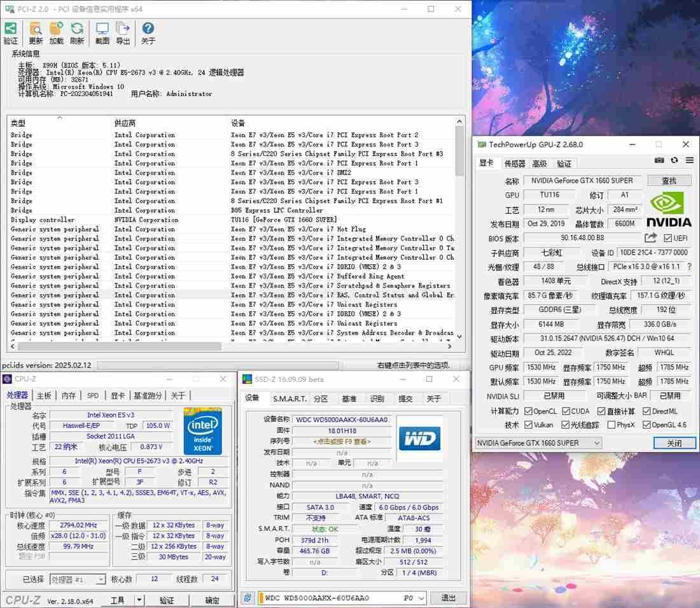Select the PCI-Z screenshot (截图) tool
Screen dimensions: 700x608
(x=102, y=29)
